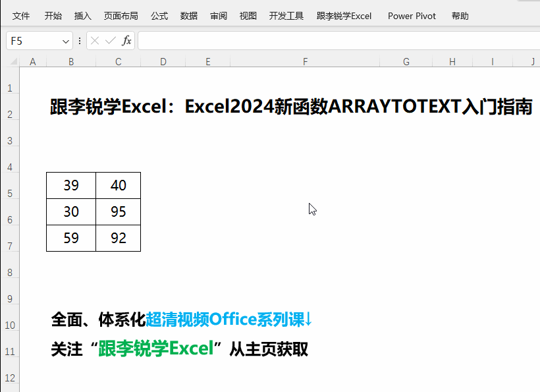
Task: Click the green 跟李锐学Excel text in row 11
Action: coord(156,349)
